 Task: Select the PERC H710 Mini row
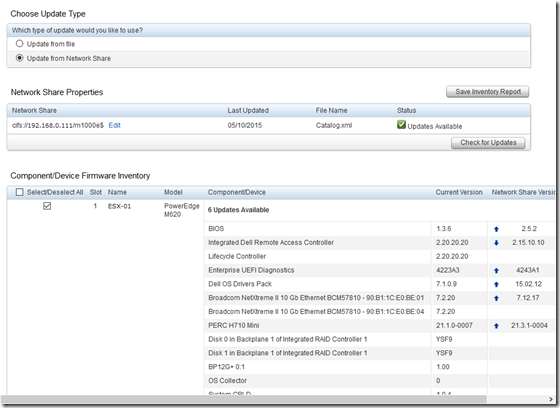click(379, 325)
